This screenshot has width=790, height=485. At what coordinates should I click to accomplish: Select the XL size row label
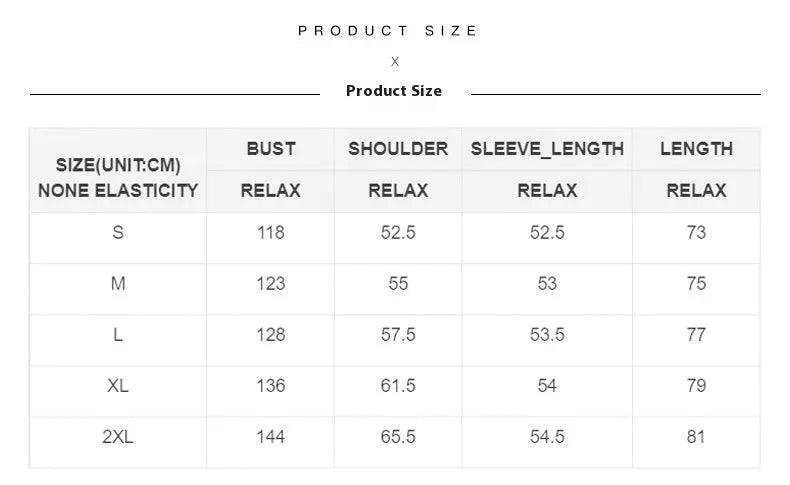[118, 386]
